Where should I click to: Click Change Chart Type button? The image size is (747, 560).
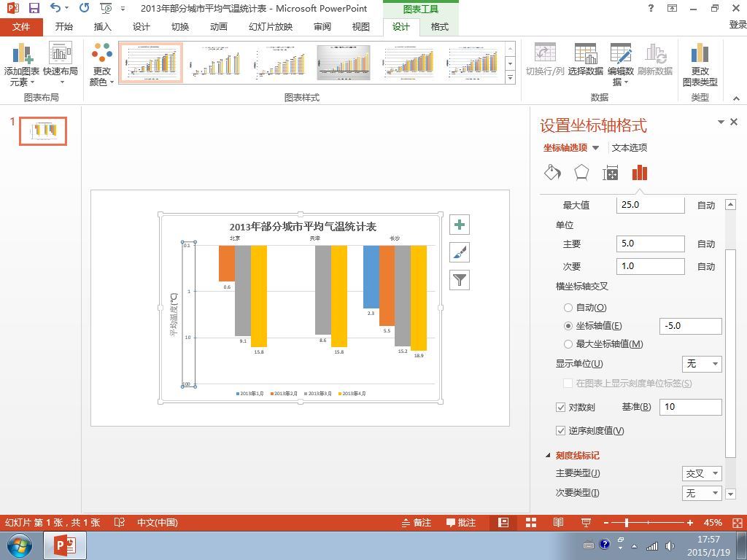click(x=700, y=64)
